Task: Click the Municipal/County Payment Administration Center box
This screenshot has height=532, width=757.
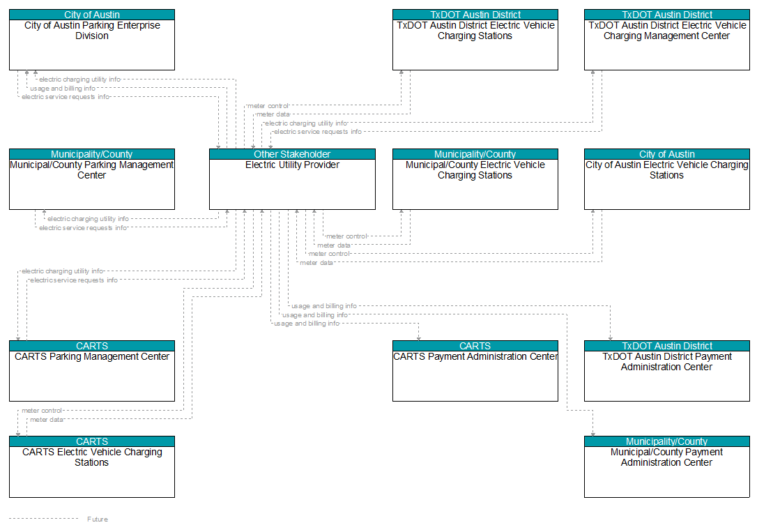Action: [666, 467]
